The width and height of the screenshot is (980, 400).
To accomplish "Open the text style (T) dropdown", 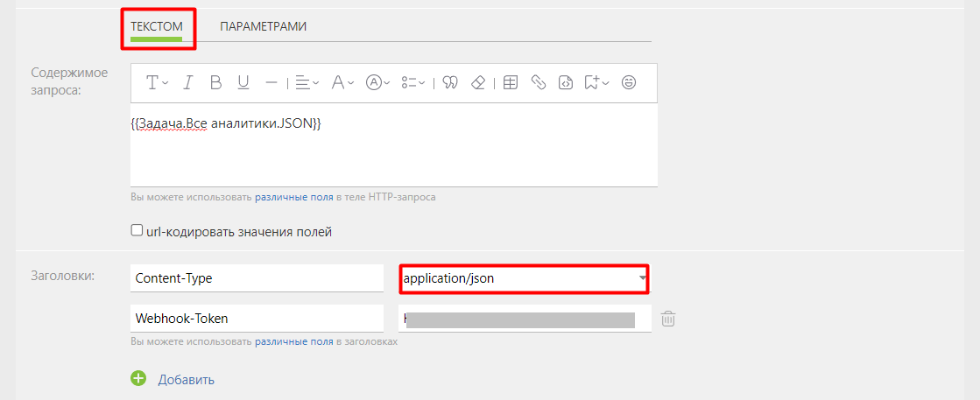I will point(157,82).
